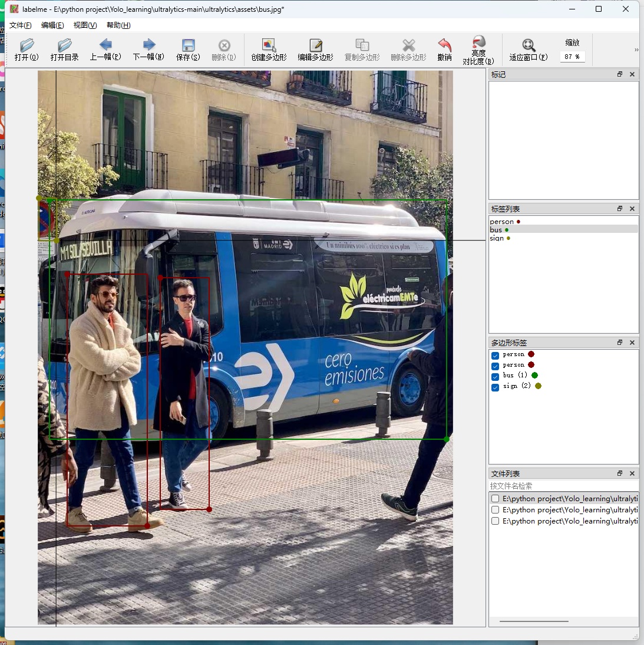Viewport: 644px width, 645px height.
Task: Close the 多边形标签 panel
Action: click(632, 342)
